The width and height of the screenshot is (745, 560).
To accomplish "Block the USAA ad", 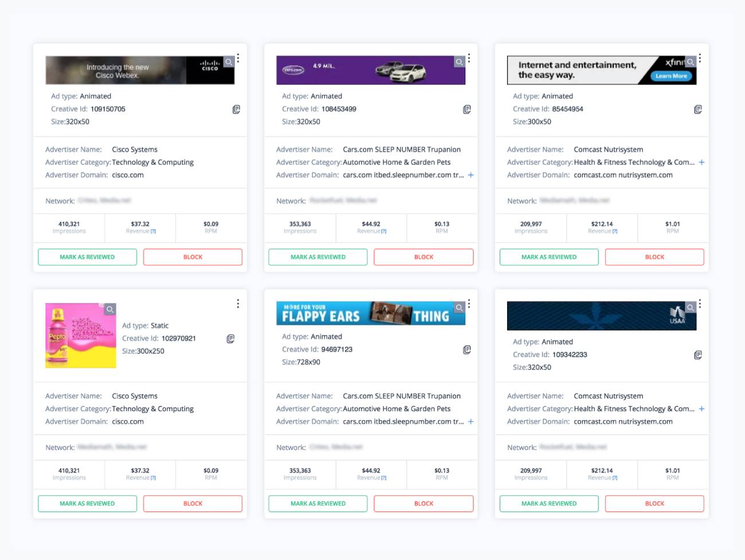I will [x=654, y=503].
